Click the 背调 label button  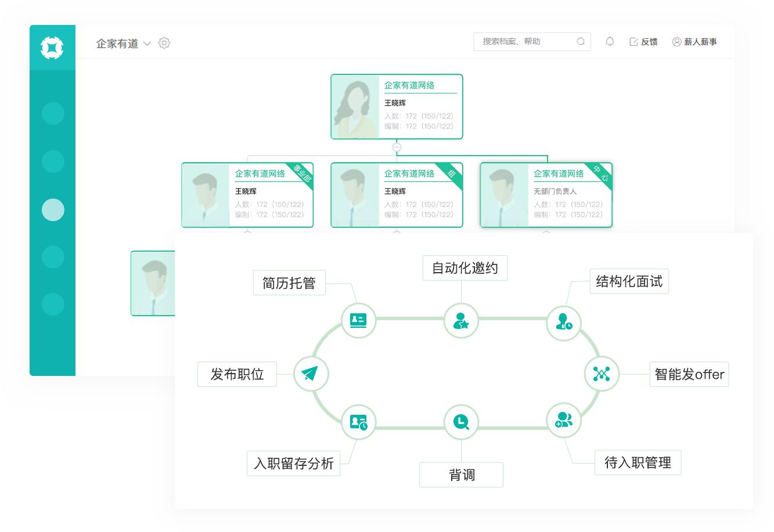click(x=461, y=475)
